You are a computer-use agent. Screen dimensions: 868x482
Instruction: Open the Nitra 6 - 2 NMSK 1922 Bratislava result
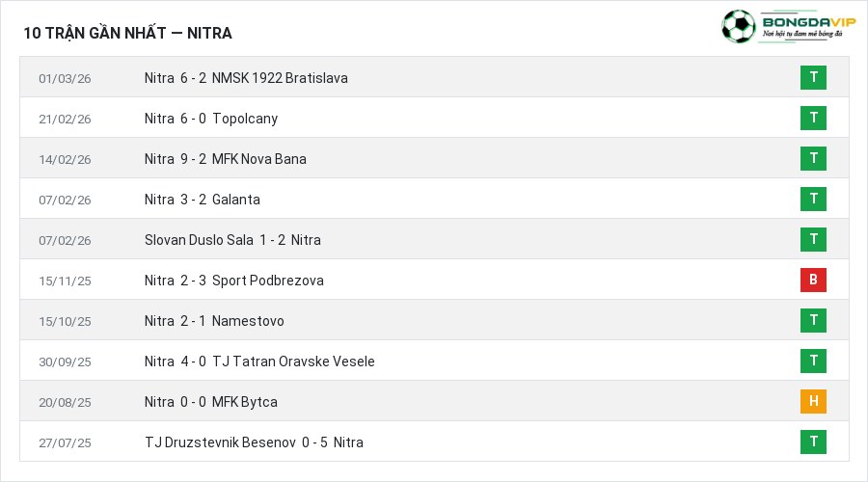click(246, 78)
